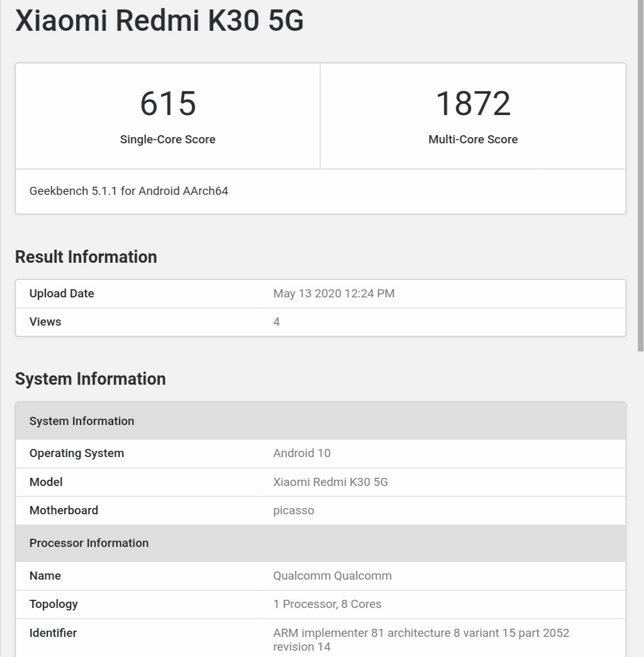Click the 615 single-core score number
Viewport: 644px width, 657px height.
coord(168,104)
